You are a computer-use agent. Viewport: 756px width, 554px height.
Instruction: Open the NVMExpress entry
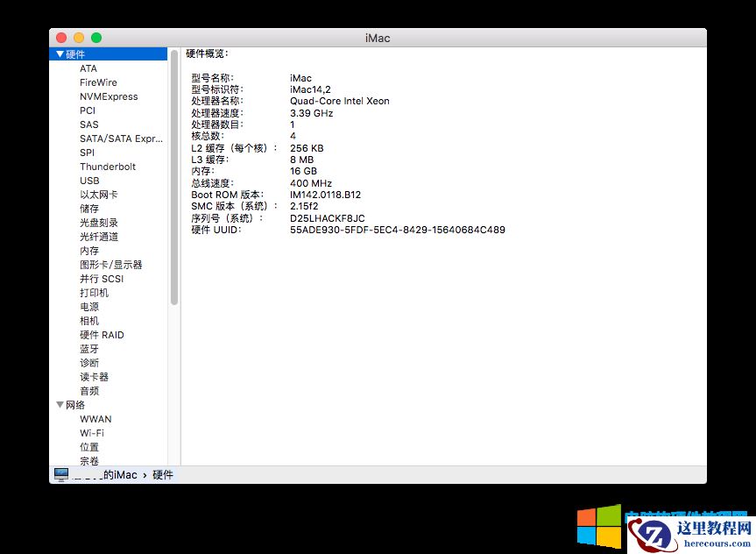[x=109, y=96]
